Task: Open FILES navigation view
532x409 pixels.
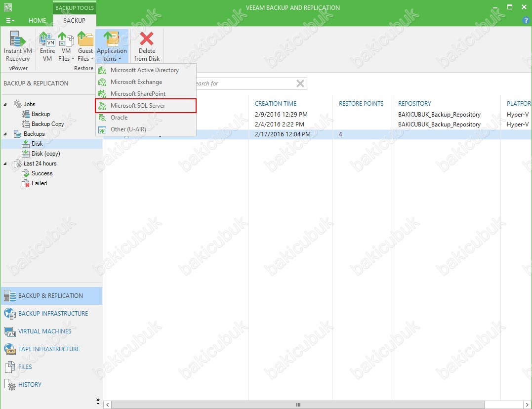Action: (x=51, y=367)
